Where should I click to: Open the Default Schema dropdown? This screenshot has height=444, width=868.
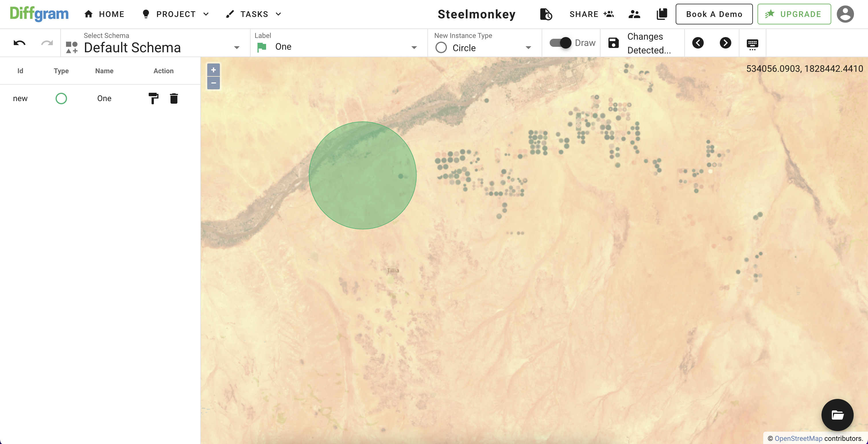point(237,48)
